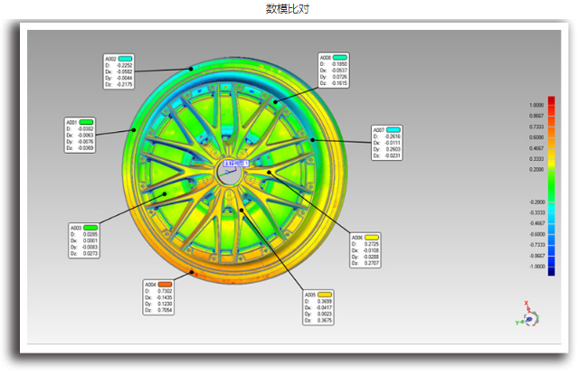Select the A007 deviation annotation box

(x=387, y=143)
